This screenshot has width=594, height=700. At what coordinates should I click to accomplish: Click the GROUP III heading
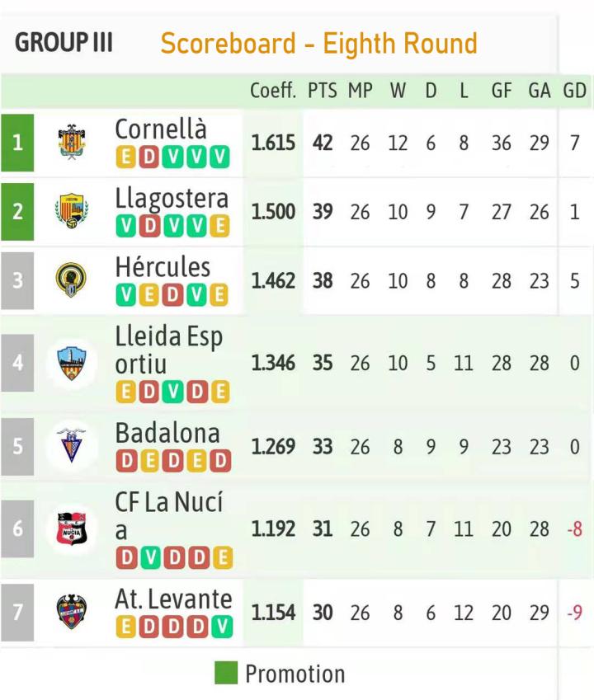[64, 42]
